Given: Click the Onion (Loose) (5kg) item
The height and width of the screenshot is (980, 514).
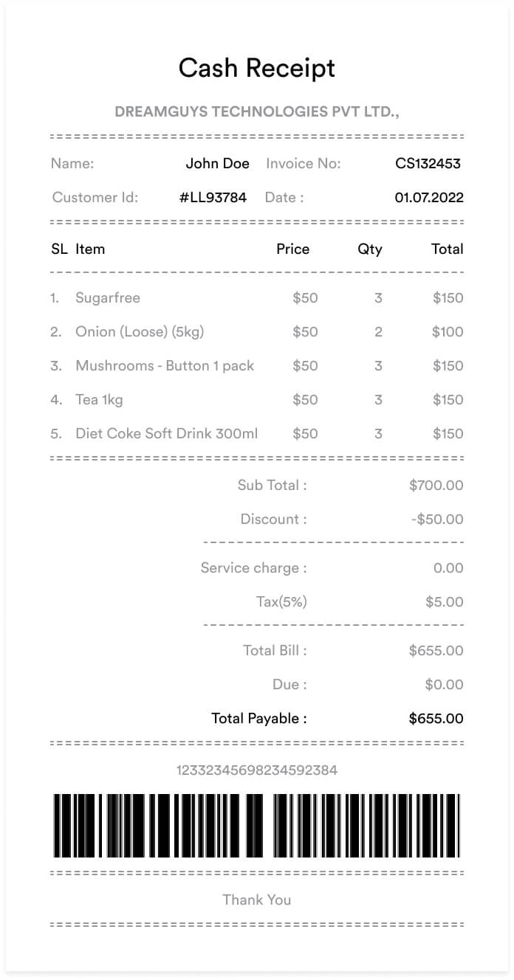Looking at the screenshot, I should 140,332.
